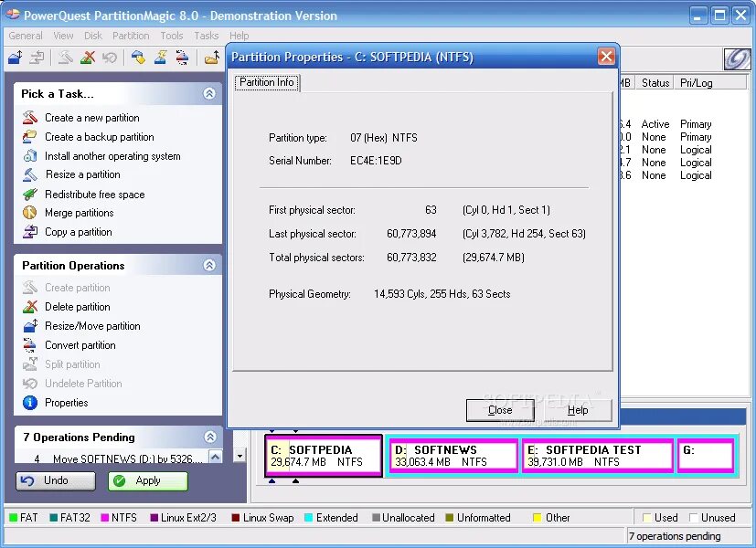Click the Convert partition toolbar icon

[182, 58]
